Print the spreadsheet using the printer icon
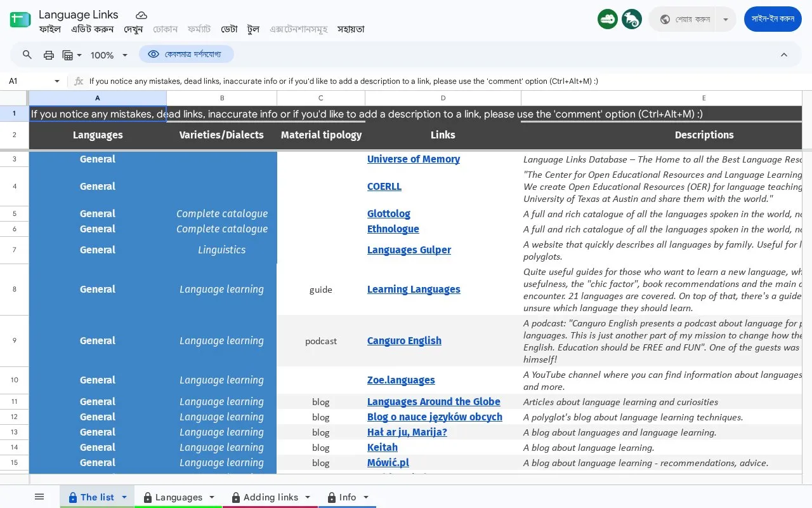Image resolution: width=812 pixels, height=508 pixels. click(x=49, y=55)
